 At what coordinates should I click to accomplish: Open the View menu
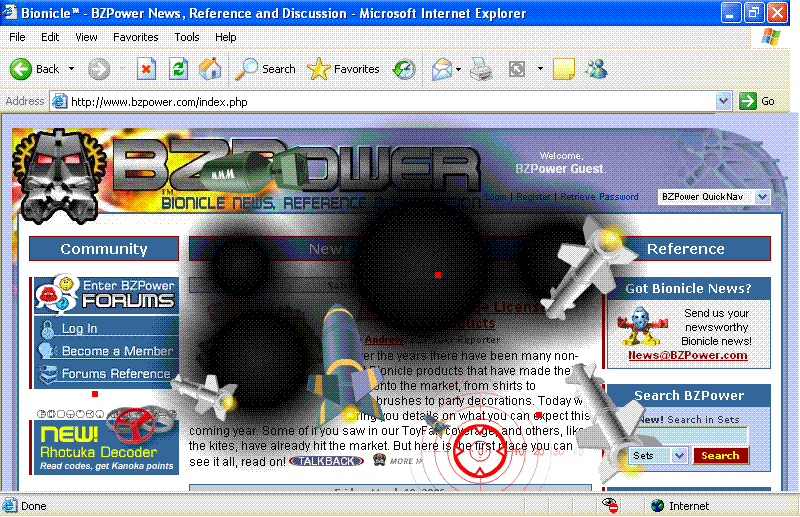86,37
